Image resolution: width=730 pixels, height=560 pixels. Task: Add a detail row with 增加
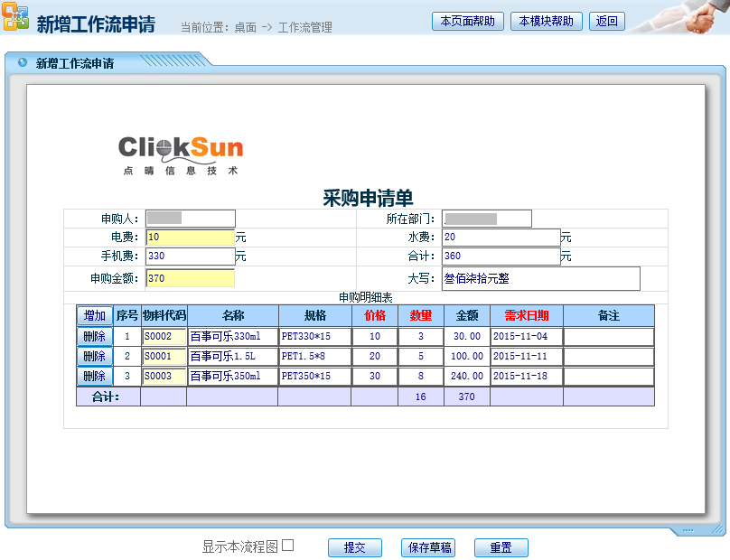(x=94, y=315)
